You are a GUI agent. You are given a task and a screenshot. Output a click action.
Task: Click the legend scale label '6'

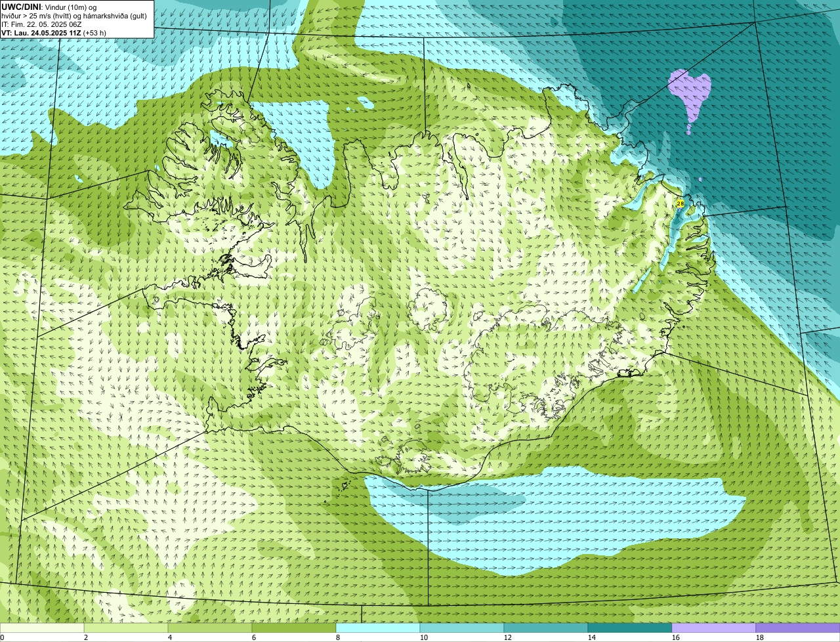click(254, 637)
